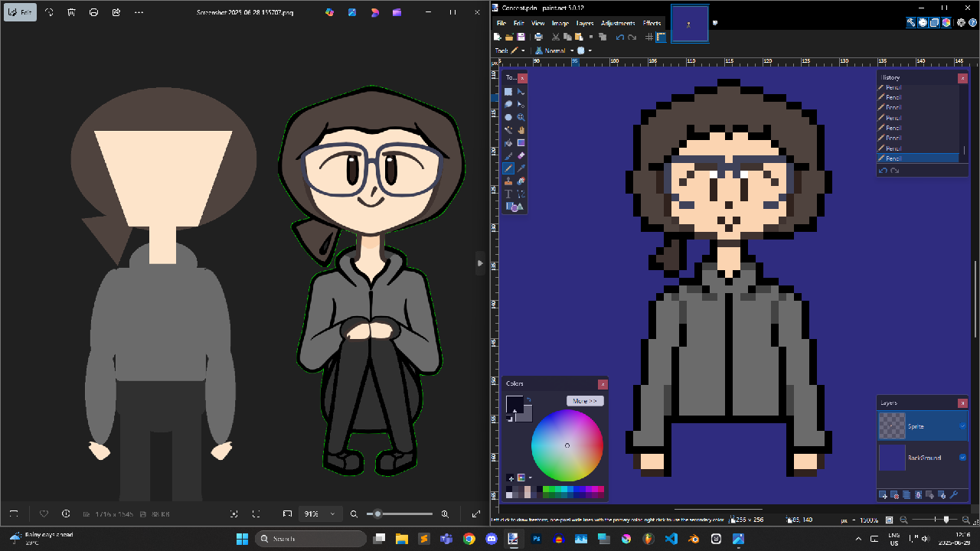980x551 pixels.
Task: Select the Text tool
Action: pyautogui.click(x=508, y=194)
